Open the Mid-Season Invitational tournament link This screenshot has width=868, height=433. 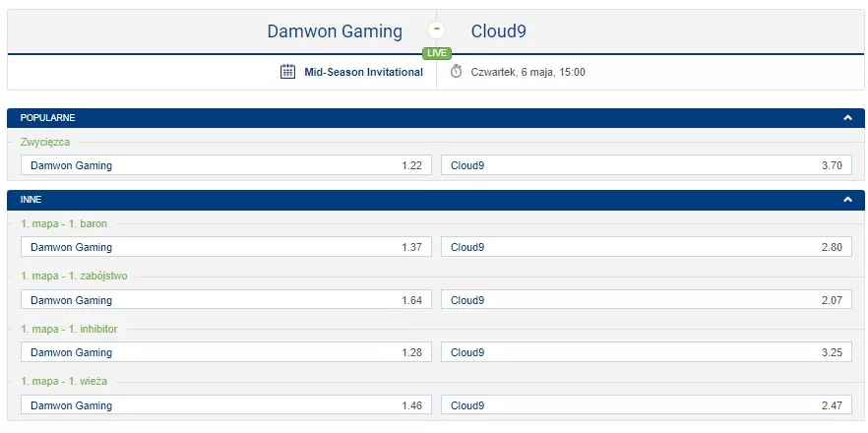363,72
